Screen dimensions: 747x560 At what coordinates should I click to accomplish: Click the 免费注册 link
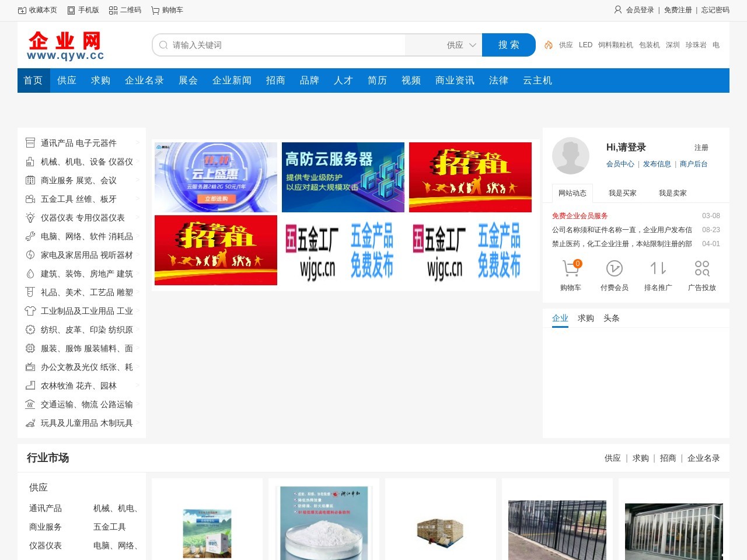tap(678, 10)
